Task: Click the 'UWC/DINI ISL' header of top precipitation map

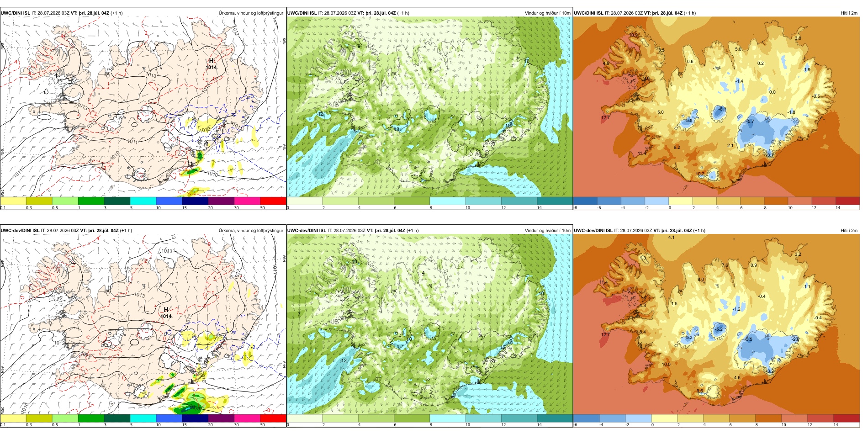Action: coord(15,13)
